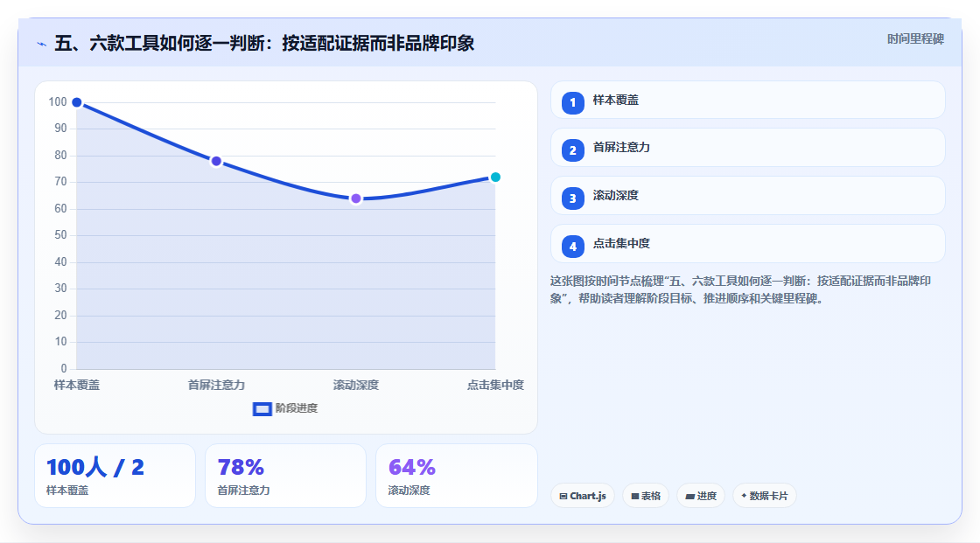980x543 pixels.
Task: Click the numbered badge 3 icon
Action: 572,198
